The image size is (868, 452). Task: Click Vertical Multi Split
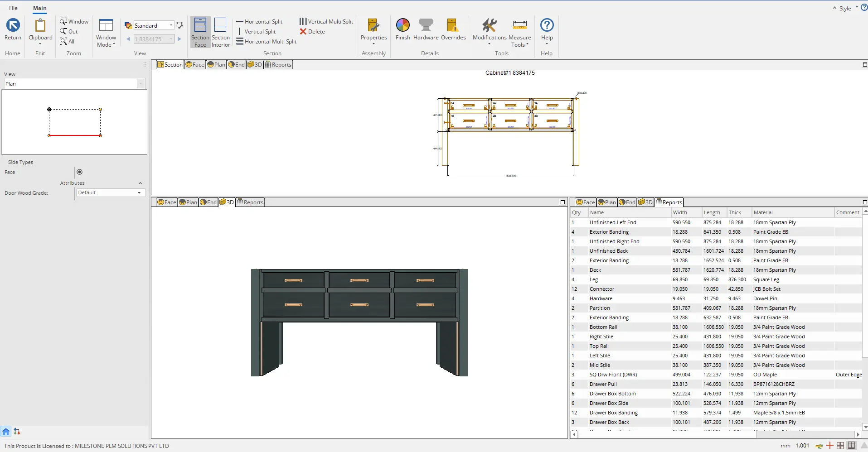[326, 21]
